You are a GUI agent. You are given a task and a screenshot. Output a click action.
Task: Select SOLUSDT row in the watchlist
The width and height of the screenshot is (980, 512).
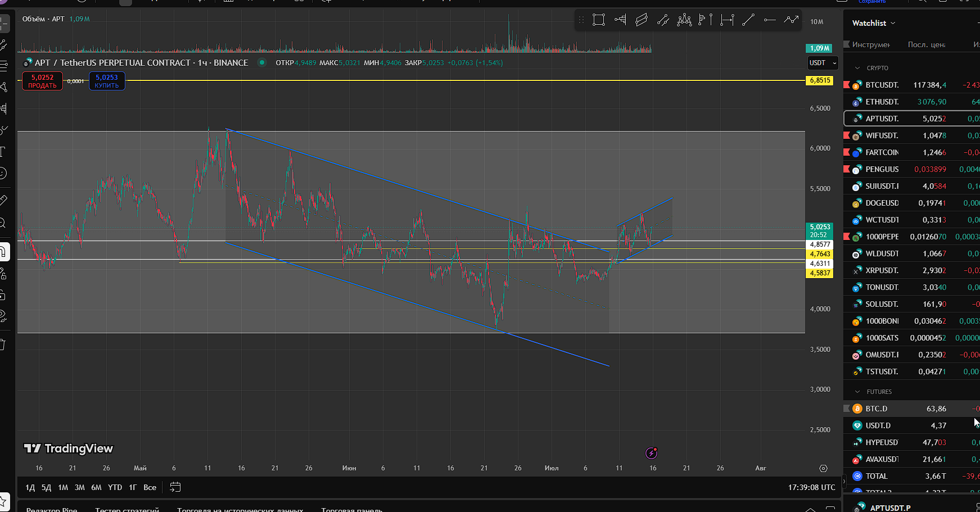[912, 304]
